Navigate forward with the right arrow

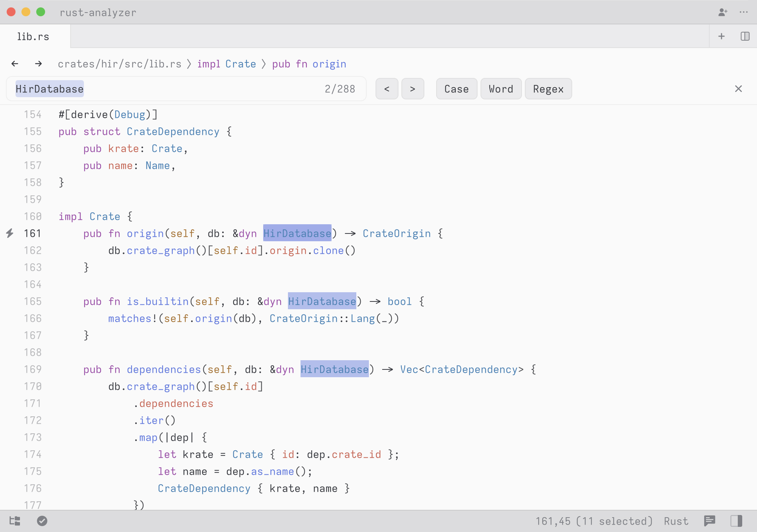click(38, 64)
